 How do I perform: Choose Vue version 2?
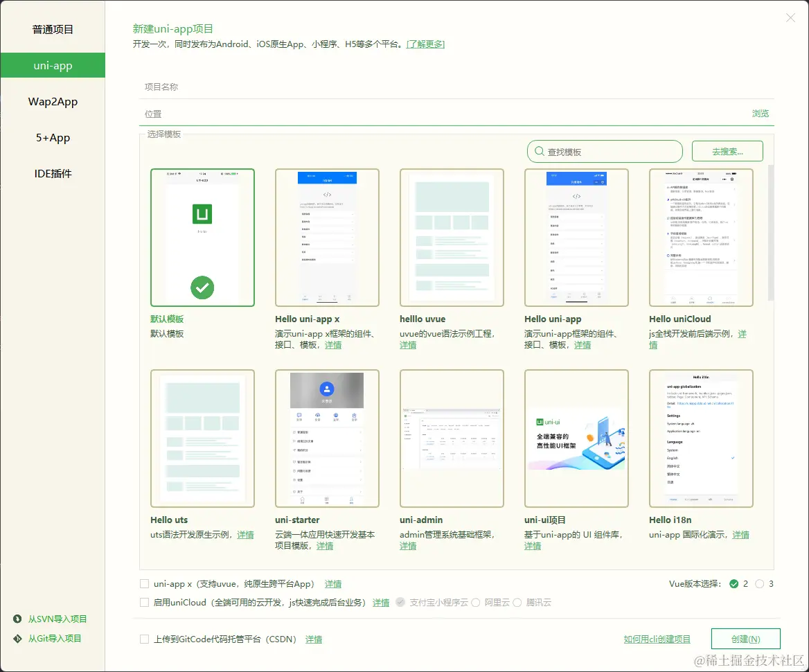[x=734, y=584]
